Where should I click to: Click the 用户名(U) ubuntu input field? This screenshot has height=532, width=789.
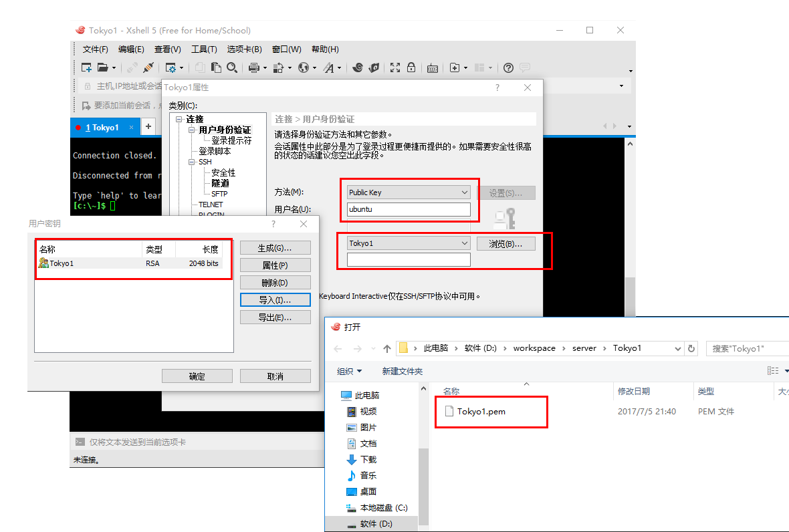point(409,209)
